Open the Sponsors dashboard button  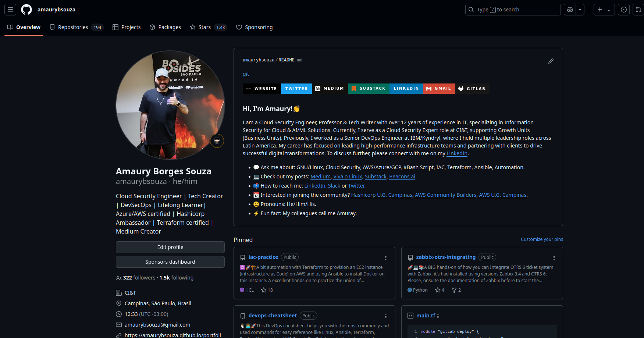pos(170,262)
